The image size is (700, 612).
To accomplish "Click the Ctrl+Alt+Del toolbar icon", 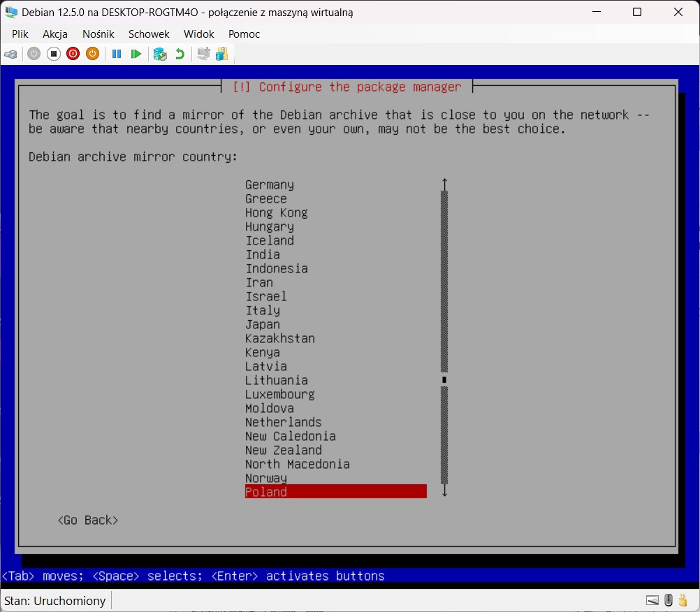I will (x=10, y=54).
